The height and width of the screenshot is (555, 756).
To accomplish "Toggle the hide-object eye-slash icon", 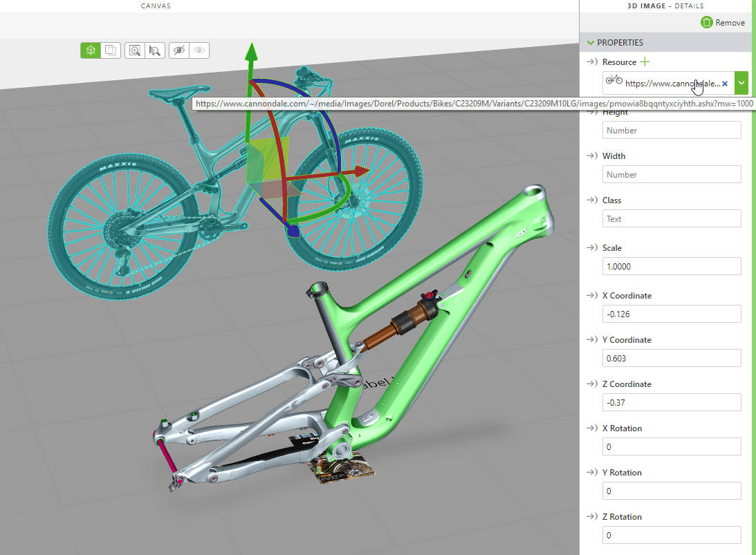I will coord(178,50).
